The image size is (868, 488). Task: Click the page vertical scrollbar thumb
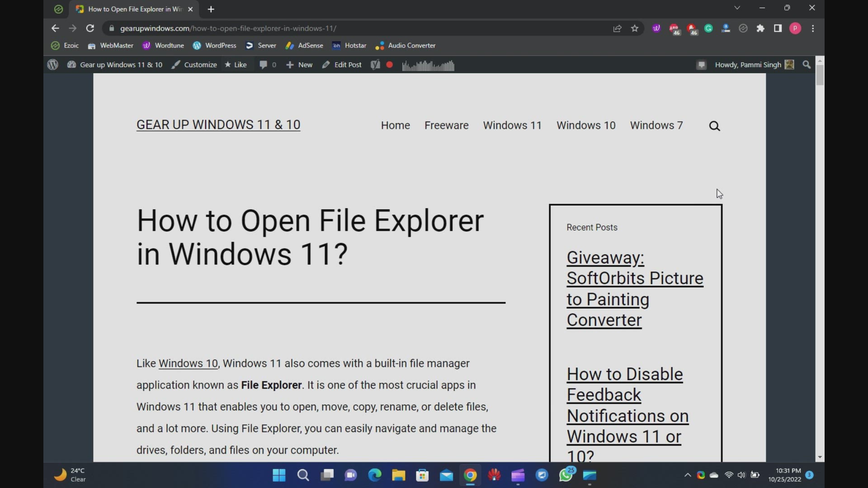click(x=820, y=75)
